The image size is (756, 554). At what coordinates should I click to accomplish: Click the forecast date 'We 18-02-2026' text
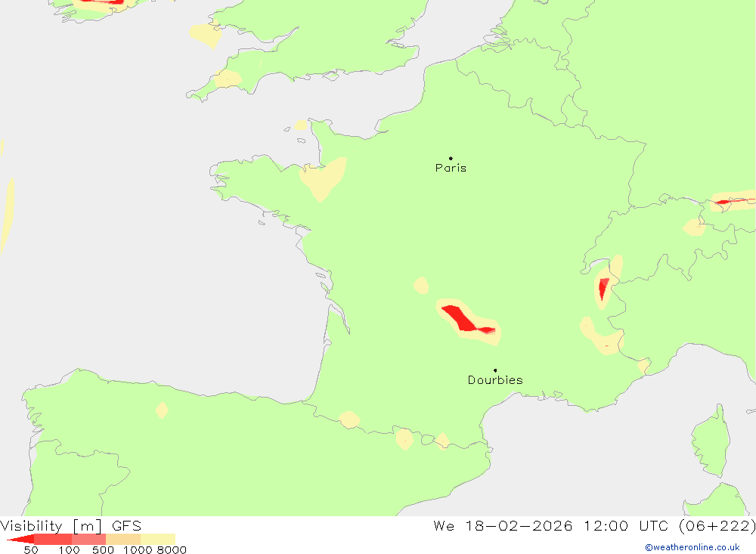pos(503,525)
